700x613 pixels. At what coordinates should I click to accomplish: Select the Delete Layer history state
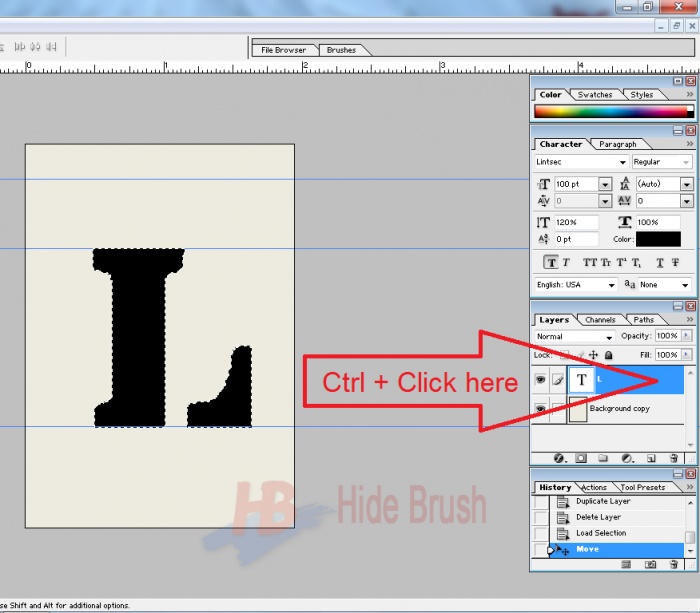[x=617, y=517]
